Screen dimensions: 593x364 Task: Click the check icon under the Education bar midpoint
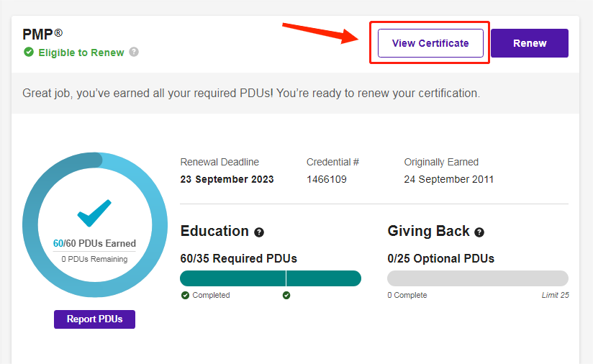point(286,295)
